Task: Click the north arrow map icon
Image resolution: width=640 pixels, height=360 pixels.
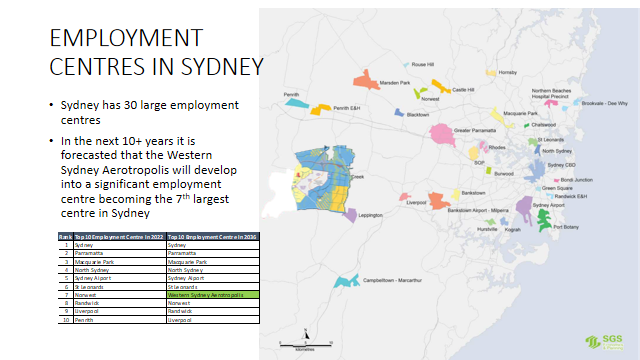Action: tap(306, 334)
